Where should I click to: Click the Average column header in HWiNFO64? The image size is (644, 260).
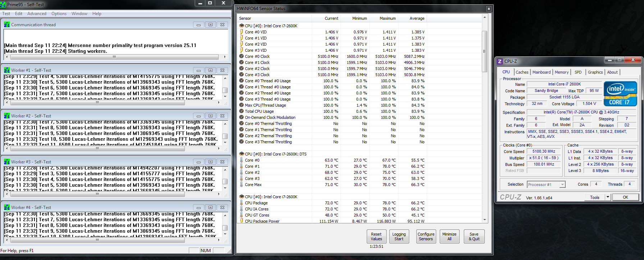click(x=412, y=18)
